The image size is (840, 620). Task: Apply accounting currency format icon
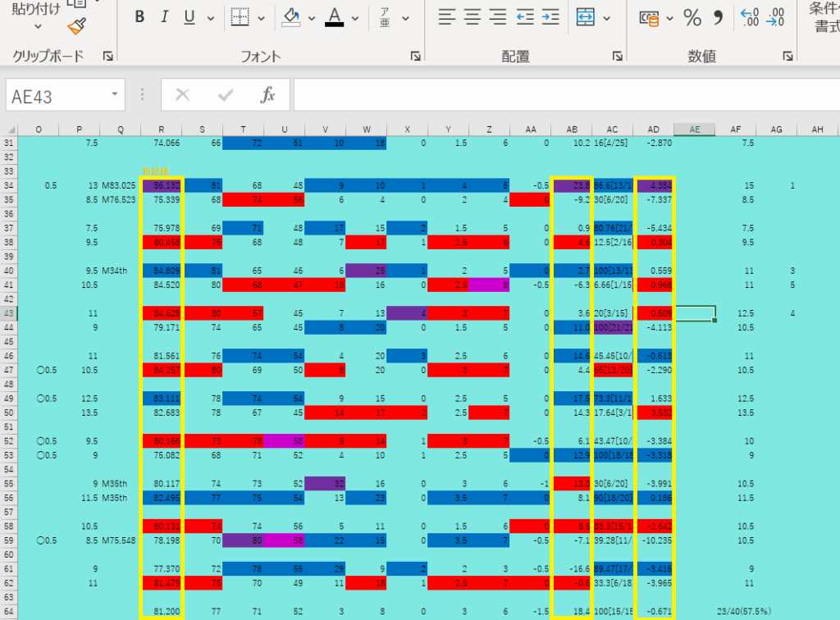click(x=649, y=18)
